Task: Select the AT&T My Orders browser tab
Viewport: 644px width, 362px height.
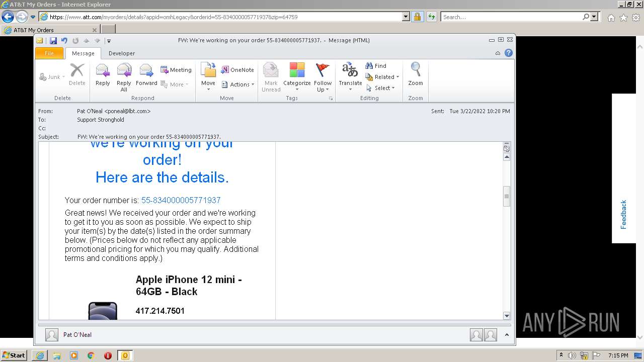Action: [x=50, y=30]
